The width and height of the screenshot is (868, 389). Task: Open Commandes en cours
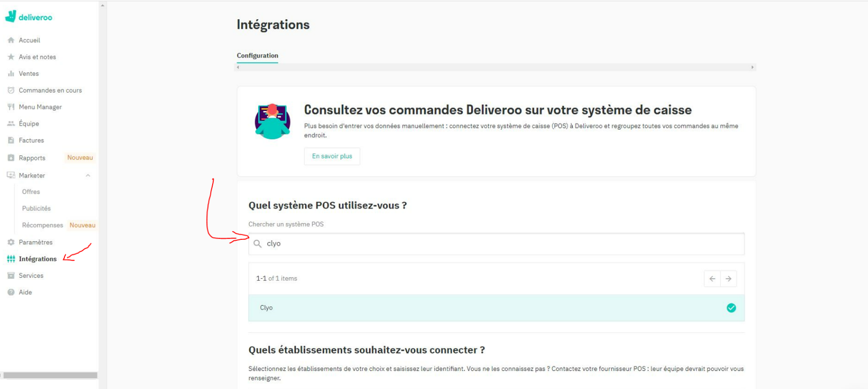pyautogui.click(x=50, y=90)
